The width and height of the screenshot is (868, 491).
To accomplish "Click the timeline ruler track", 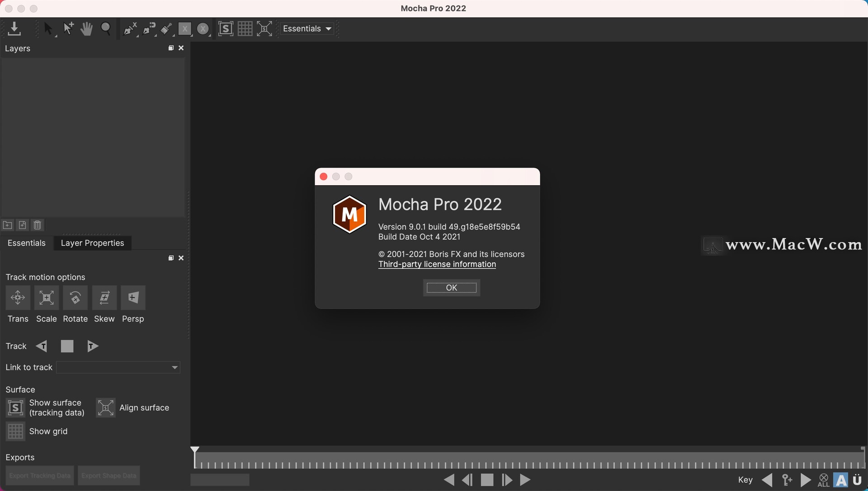I will [529, 461].
